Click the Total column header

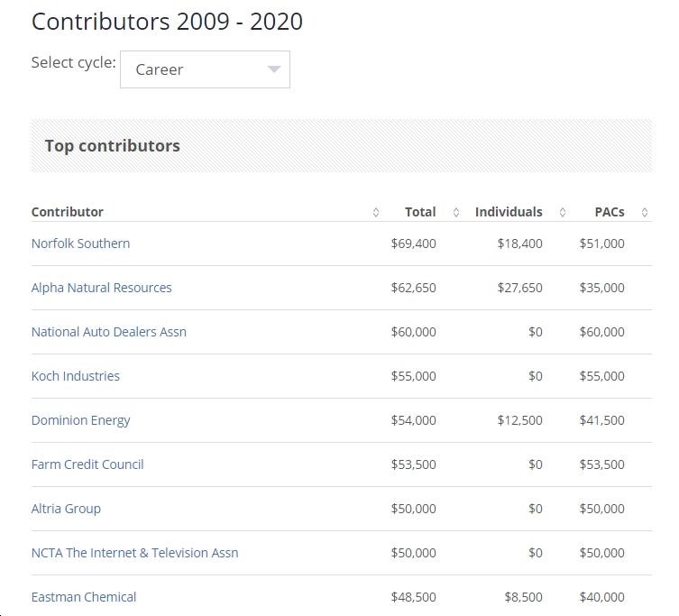[x=420, y=212]
